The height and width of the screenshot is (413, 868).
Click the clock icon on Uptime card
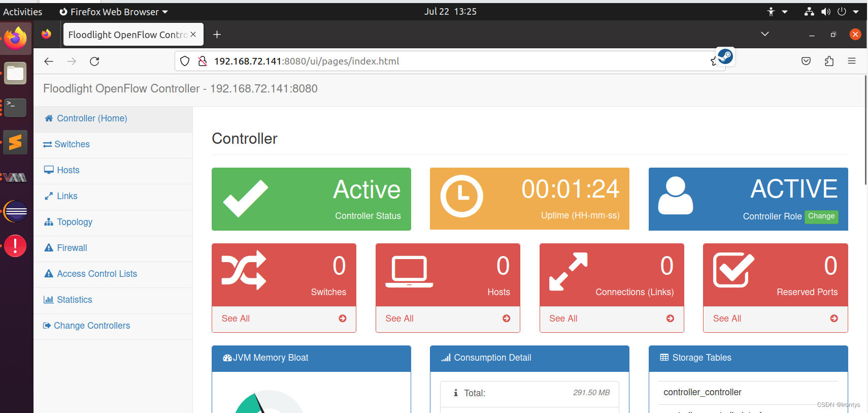click(461, 196)
